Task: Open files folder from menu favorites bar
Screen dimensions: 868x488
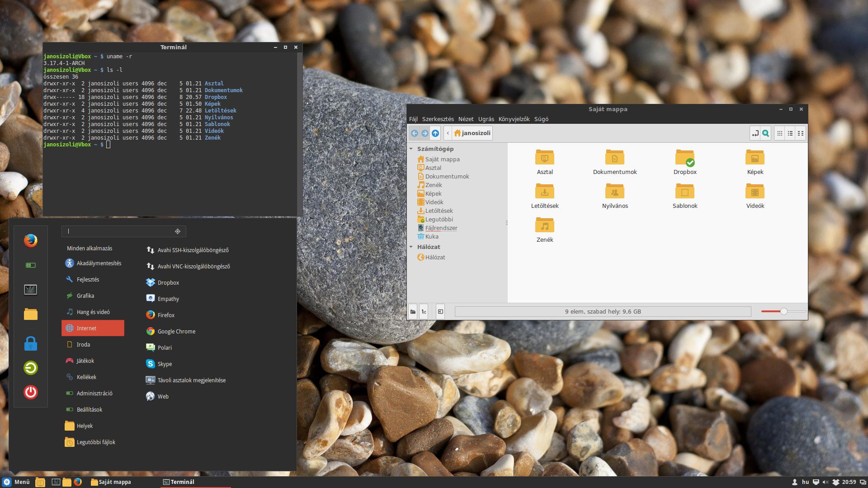Action: 31,314
